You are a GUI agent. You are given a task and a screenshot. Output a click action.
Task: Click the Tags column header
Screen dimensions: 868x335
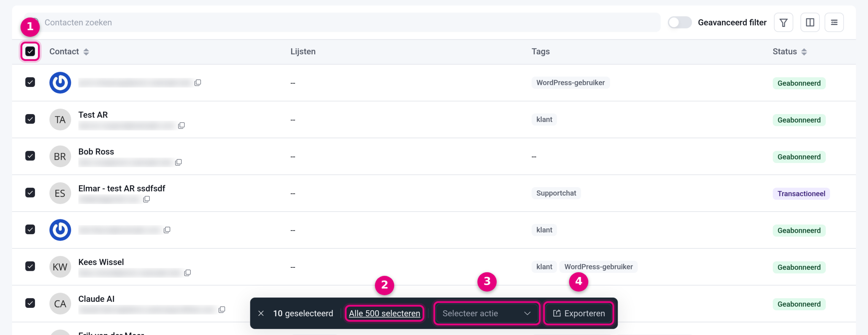pyautogui.click(x=540, y=51)
